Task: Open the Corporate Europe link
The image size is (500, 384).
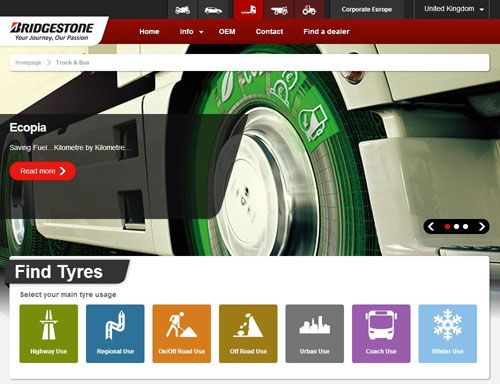Action: tap(367, 10)
